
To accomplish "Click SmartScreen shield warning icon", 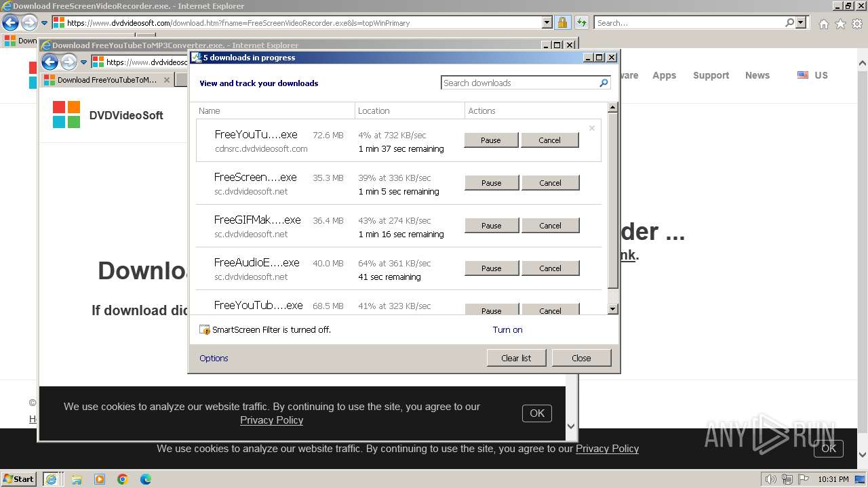I will pyautogui.click(x=205, y=330).
